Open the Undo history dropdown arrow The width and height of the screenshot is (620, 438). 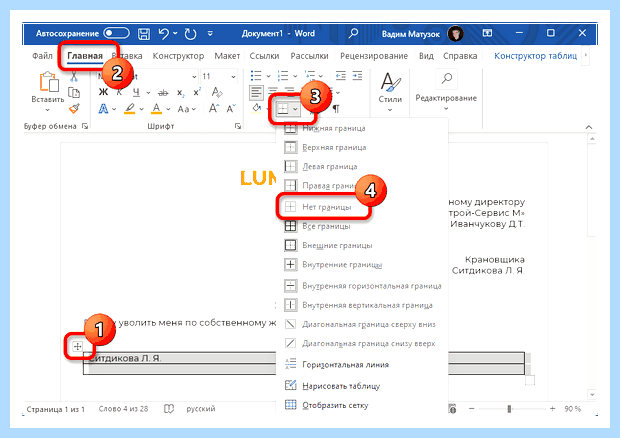[175, 33]
